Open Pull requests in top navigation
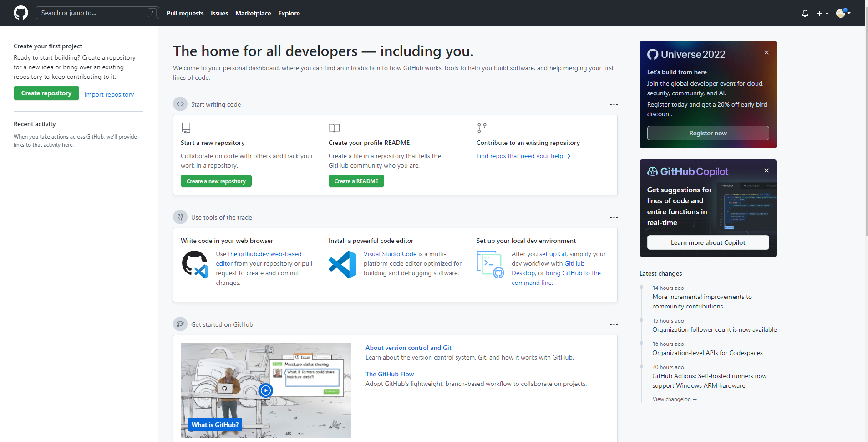868x442 pixels. [185, 13]
